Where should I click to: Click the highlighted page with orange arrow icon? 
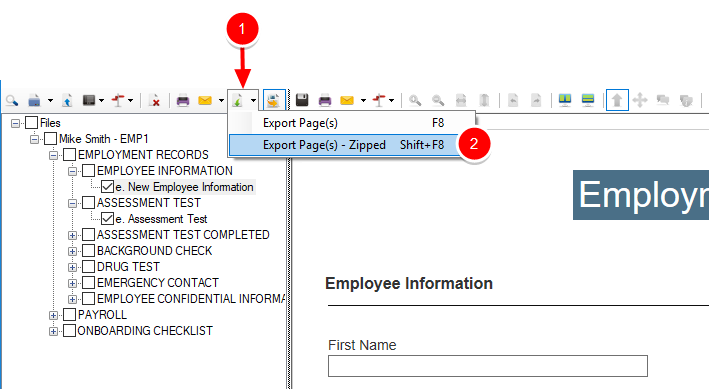(274, 100)
